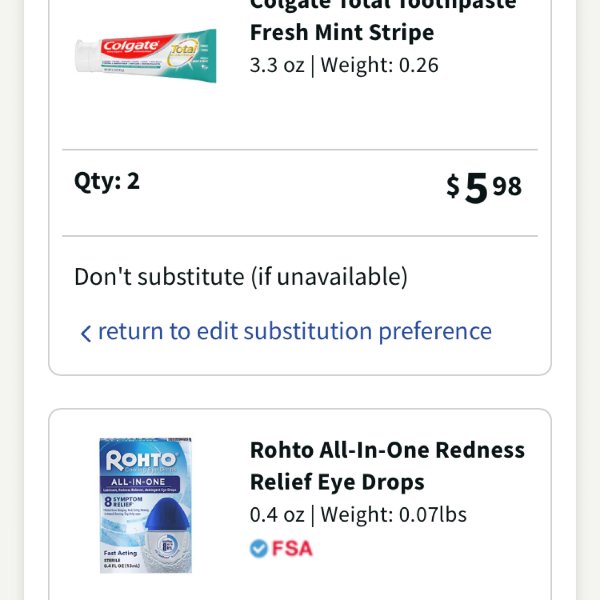Click the back chevron before return link
Image resolution: width=600 pixels, height=600 pixels.
(x=86, y=333)
